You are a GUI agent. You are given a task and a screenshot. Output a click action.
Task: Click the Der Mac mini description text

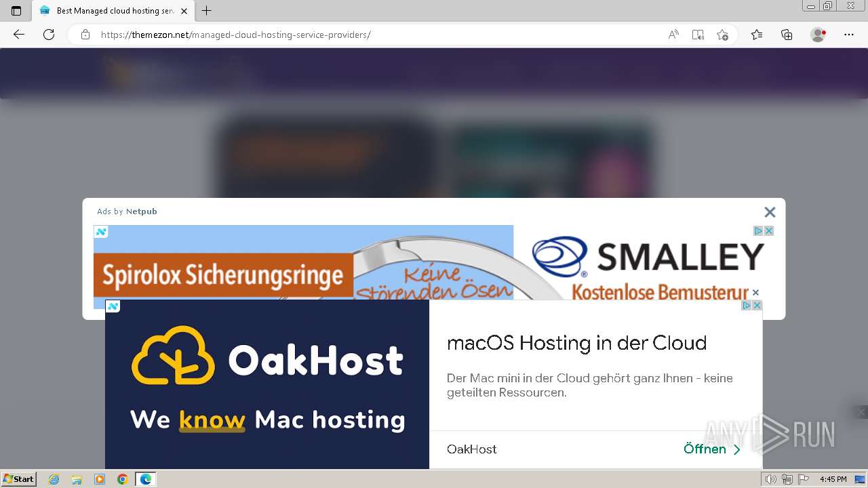click(590, 385)
